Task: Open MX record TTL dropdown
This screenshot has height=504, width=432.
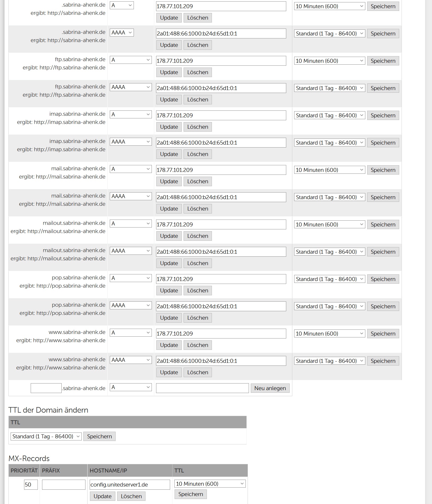Action: (x=210, y=484)
